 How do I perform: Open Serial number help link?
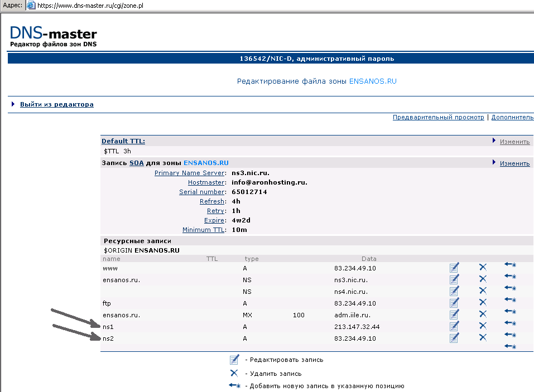[x=201, y=192]
